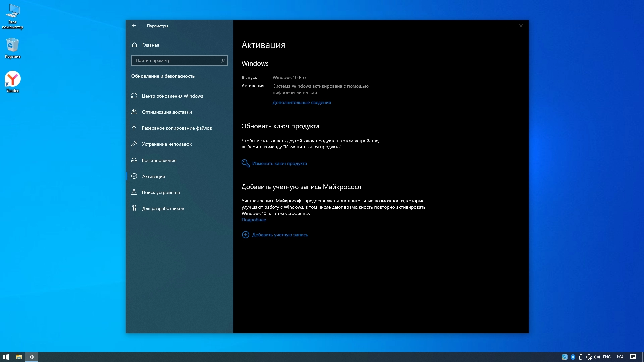
Task: Open File Explorer from the taskbar
Action: tap(19, 357)
